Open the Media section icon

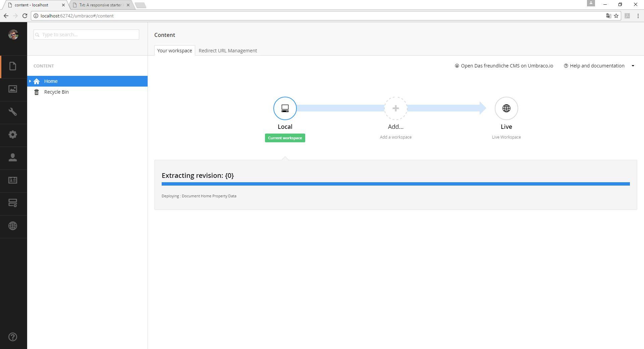click(x=13, y=89)
